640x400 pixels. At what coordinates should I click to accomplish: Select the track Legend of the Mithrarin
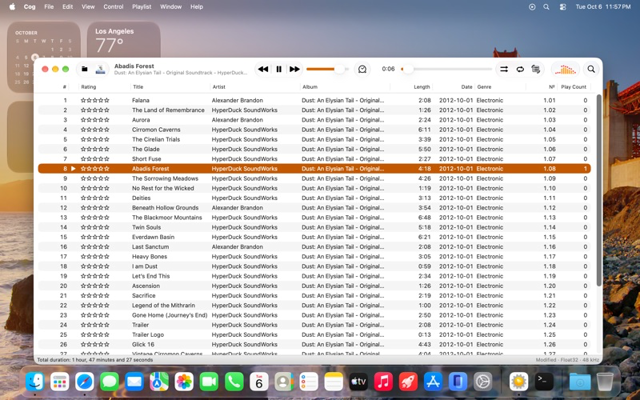[x=163, y=305]
